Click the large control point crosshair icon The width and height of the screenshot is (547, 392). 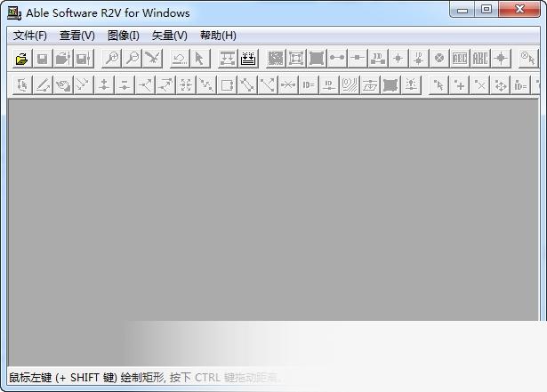[501, 59]
